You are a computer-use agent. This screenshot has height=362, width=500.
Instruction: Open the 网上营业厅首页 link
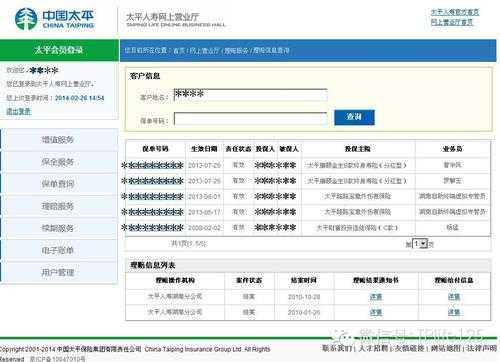point(452,22)
